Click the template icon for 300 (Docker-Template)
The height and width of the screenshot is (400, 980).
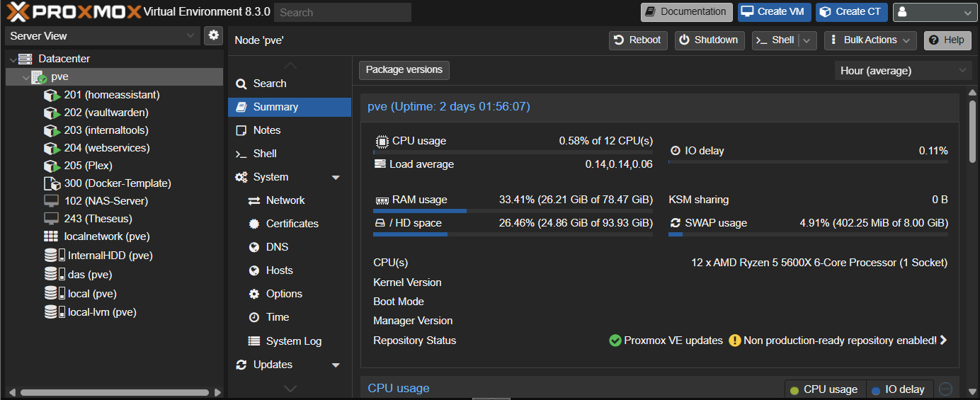pyautogui.click(x=52, y=183)
